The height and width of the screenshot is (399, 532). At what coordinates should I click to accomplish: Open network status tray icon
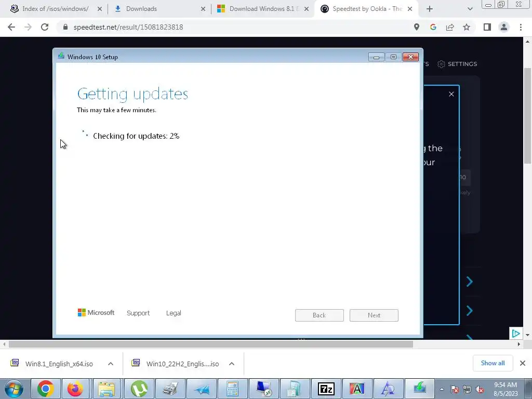[467, 390]
